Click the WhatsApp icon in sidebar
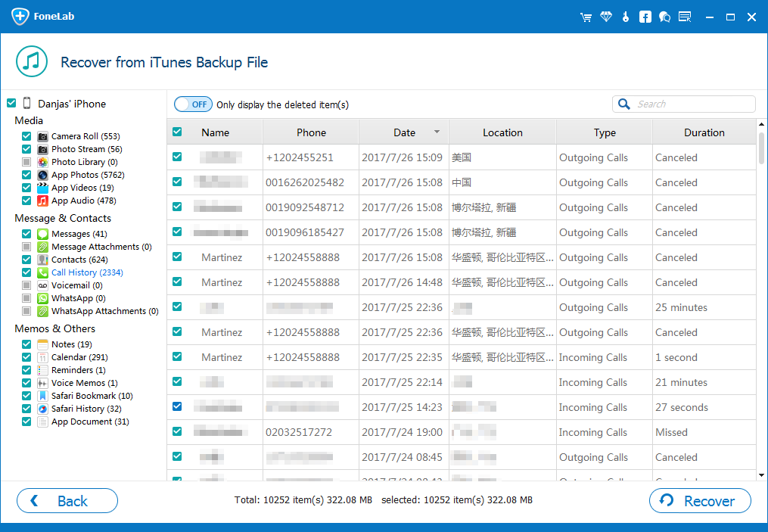768x532 pixels. click(43, 298)
